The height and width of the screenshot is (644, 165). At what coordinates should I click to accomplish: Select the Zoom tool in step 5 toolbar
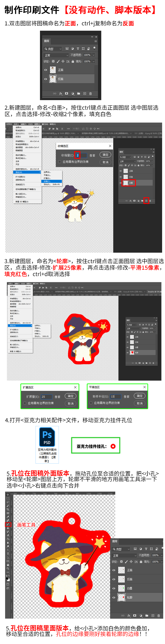click(x=8, y=569)
